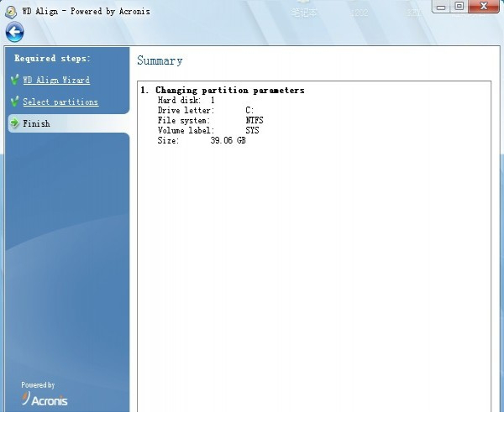Viewport: 504px width, 428px height.
Task: Minimize the WD Align window
Action: coord(441,7)
